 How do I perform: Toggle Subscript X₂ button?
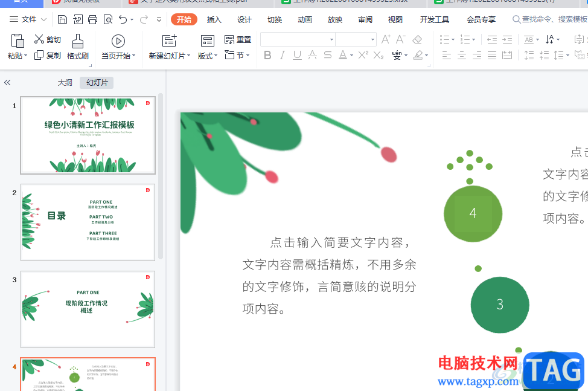(379, 56)
